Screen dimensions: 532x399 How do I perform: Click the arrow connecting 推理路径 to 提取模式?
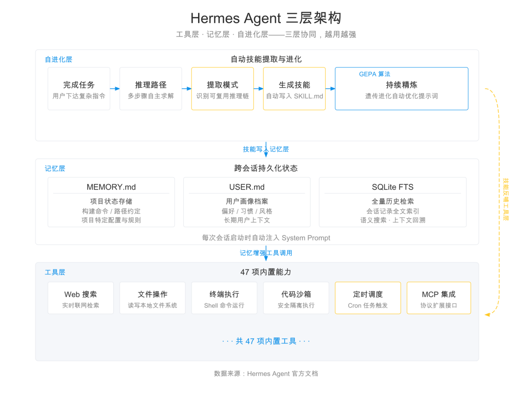186,89
